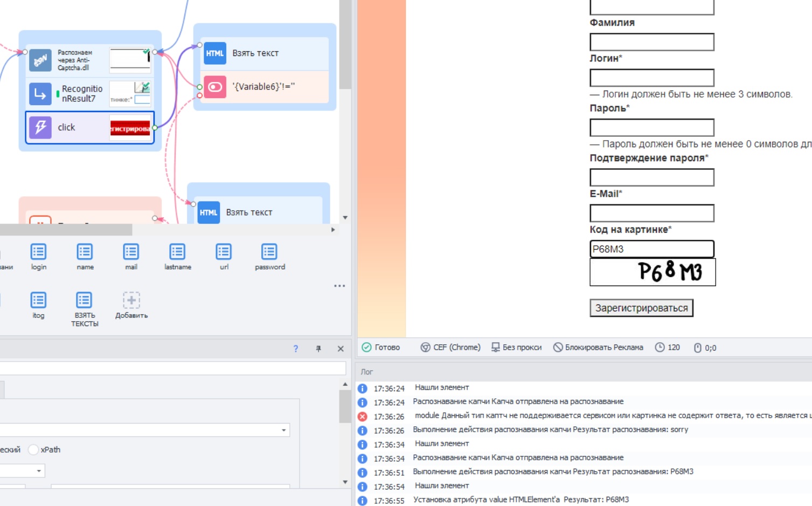Toggle the Без прокси proxy setting
The height and width of the screenshot is (506, 812).
coord(516,348)
